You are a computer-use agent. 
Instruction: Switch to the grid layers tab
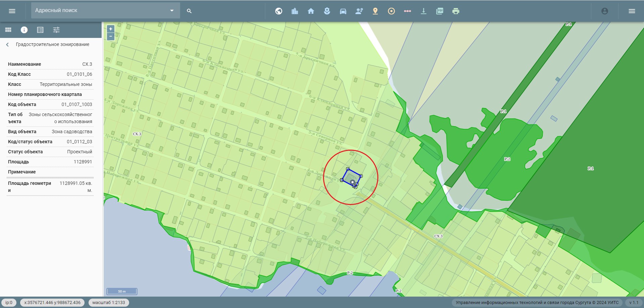8,30
